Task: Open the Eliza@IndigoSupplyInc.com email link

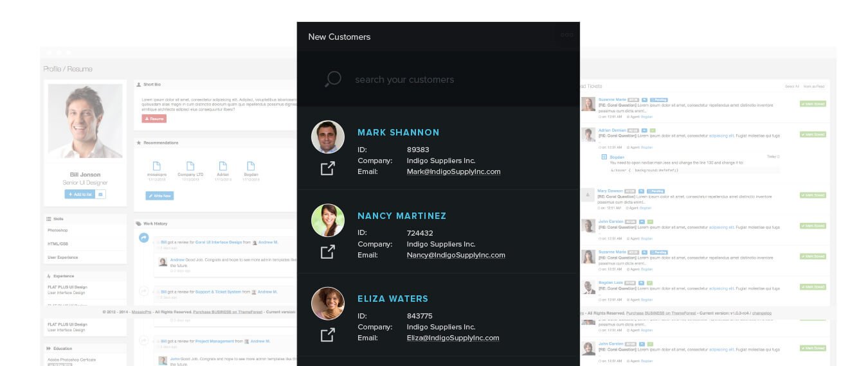Action: click(453, 338)
